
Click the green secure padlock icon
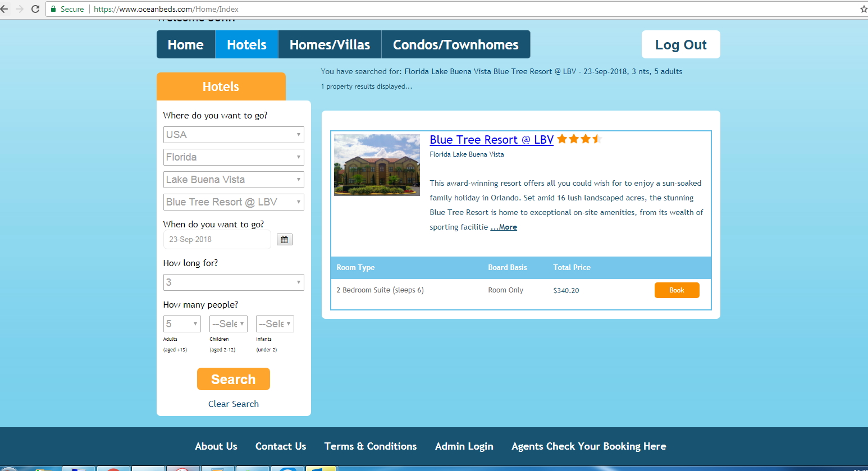click(53, 9)
